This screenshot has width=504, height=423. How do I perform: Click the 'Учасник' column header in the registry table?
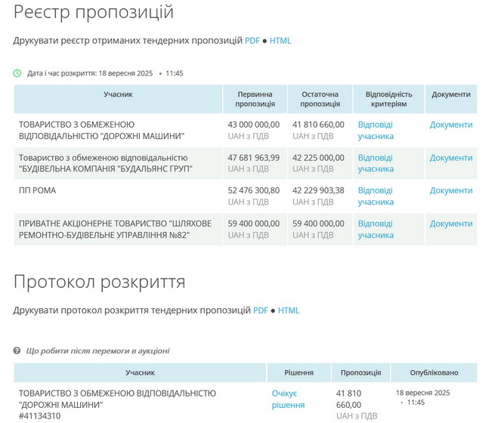coord(118,94)
